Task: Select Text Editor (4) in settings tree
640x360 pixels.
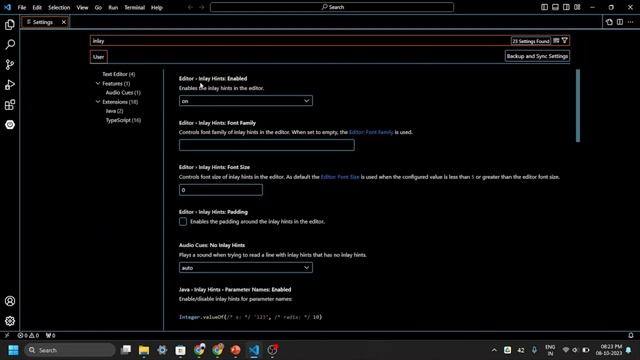Action: point(118,74)
